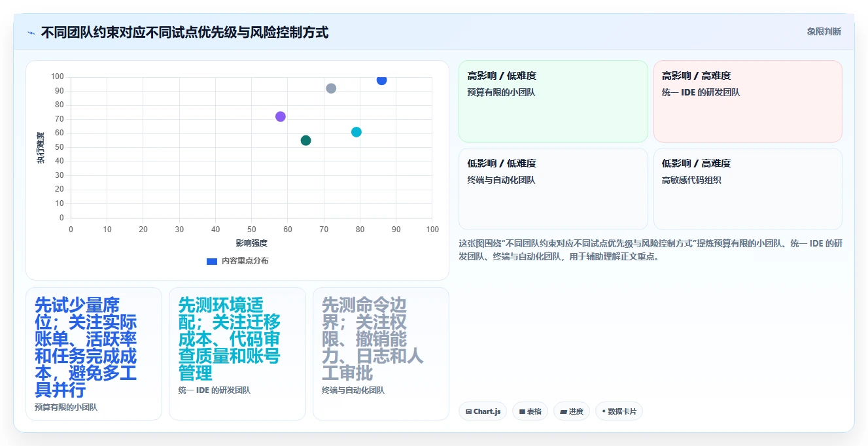Click 预算有限的小团队 text in green quadrant
868x446 pixels.
501,92
